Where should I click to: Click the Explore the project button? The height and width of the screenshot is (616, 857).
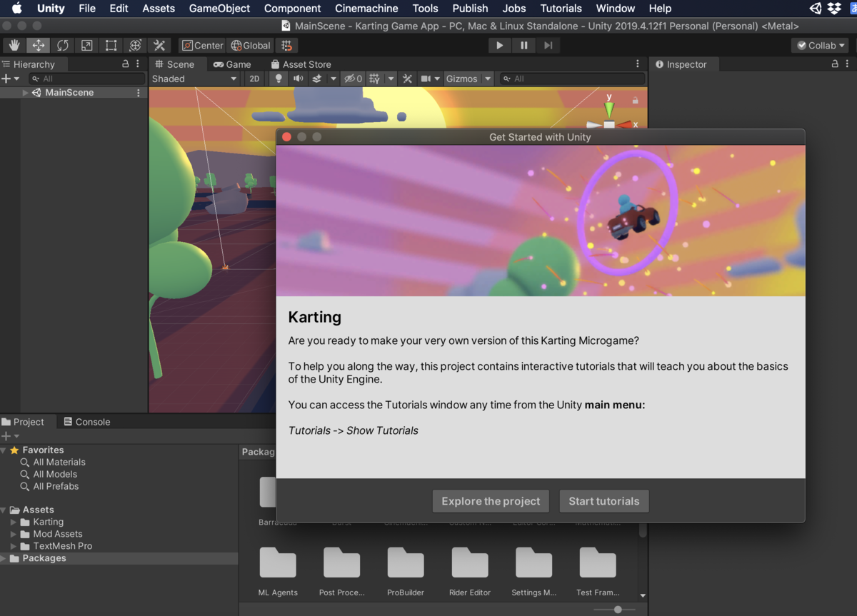tap(491, 501)
